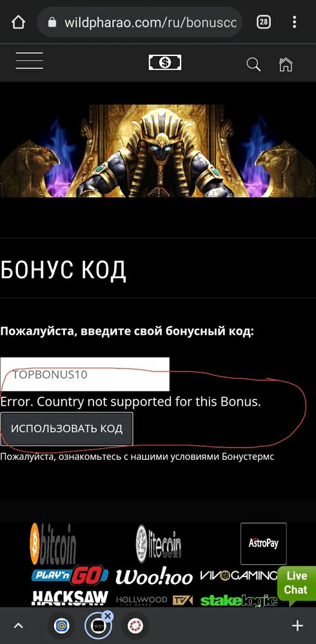Expand the bottom bar up chevron
Screen dimensions: 316x644
[19, 626]
